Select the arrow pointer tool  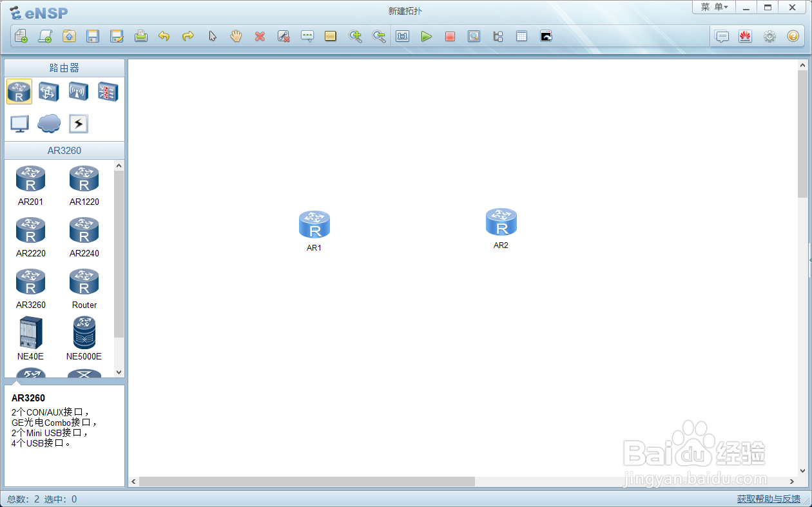point(212,37)
